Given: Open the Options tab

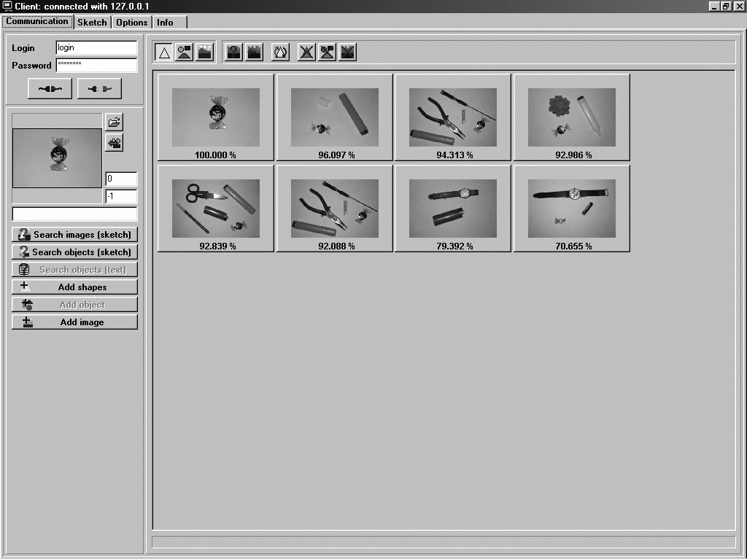Looking at the screenshot, I should (x=131, y=23).
